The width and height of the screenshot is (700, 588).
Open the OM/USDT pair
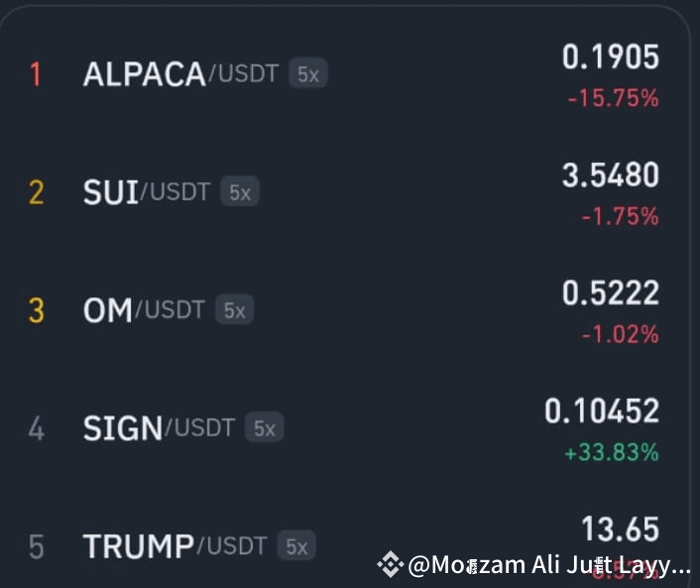pyautogui.click(x=144, y=309)
